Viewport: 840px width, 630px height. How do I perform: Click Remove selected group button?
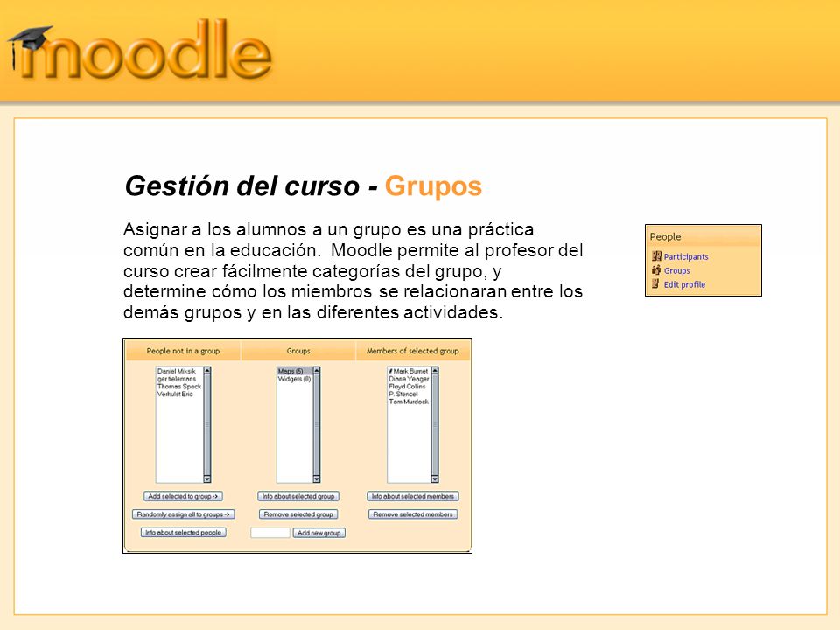(298, 514)
